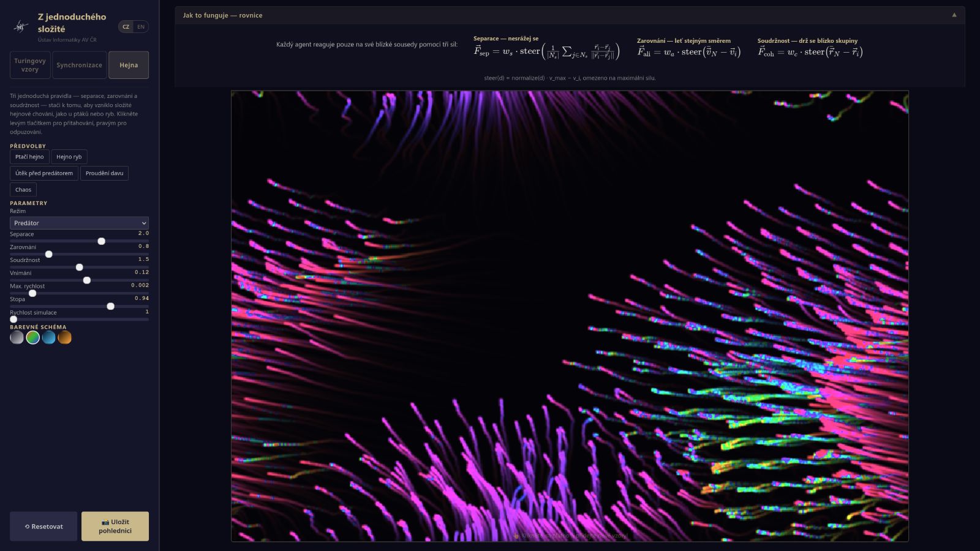Click Uložit pohlednici button

(x=115, y=526)
